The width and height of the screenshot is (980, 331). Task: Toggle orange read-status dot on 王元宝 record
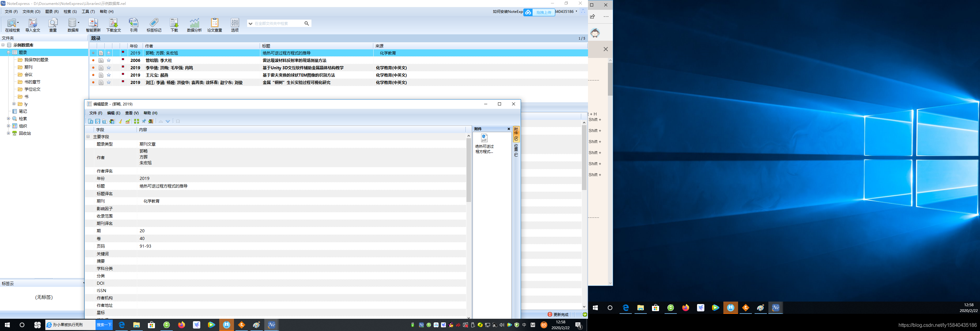93,75
